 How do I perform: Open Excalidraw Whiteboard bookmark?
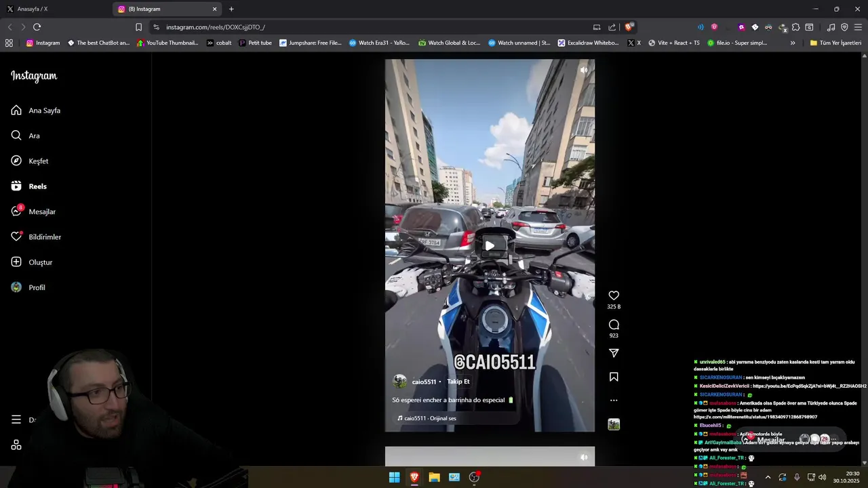pyautogui.click(x=588, y=43)
